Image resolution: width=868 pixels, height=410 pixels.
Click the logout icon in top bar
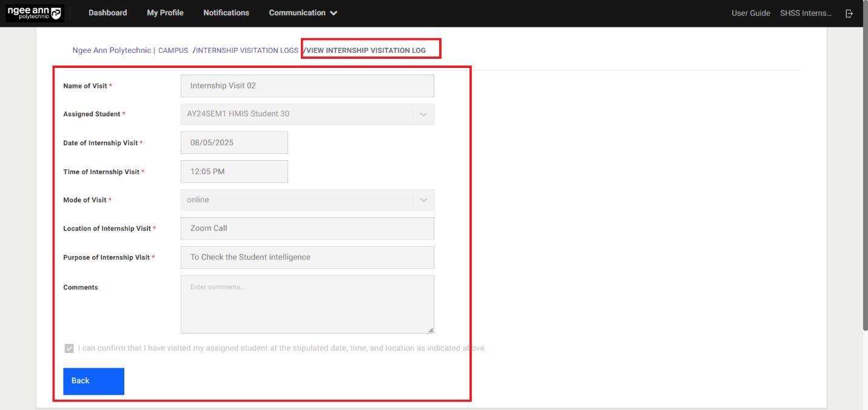tap(849, 13)
